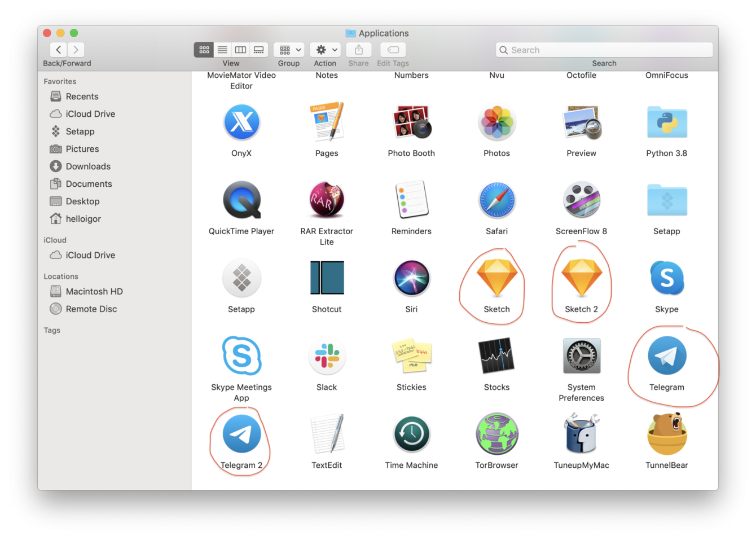Image resolution: width=756 pixels, height=540 pixels.
Task: Open Macintosh HD location
Action: tap(94, 292)
